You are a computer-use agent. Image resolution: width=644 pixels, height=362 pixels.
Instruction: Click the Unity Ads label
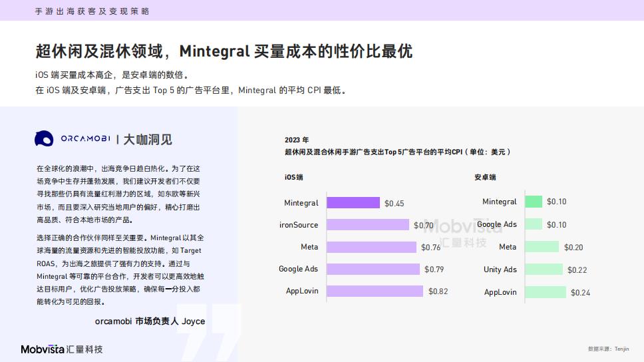pyautogui.click(x=500, y=270)
